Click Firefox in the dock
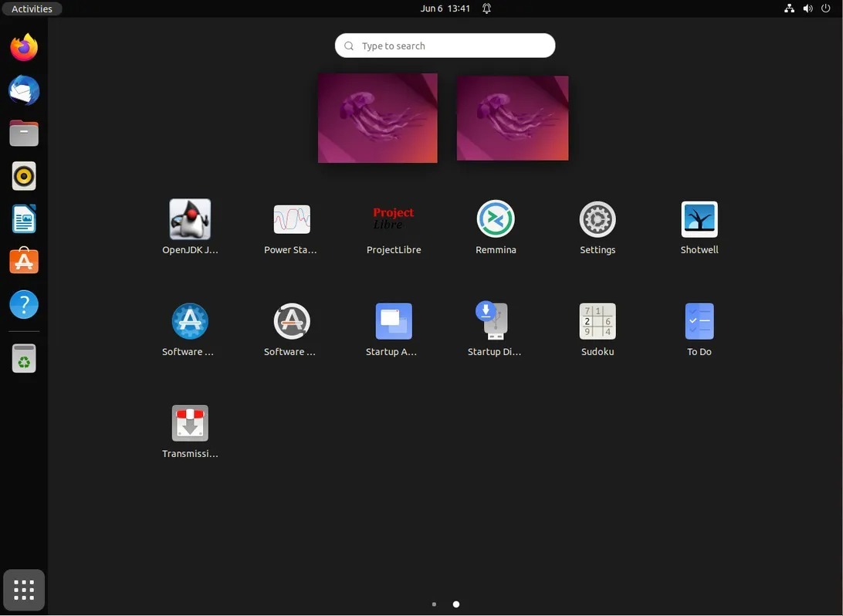The width and height of the screenshot is (843, 616). pyautogui.click(x=24, y=48)
